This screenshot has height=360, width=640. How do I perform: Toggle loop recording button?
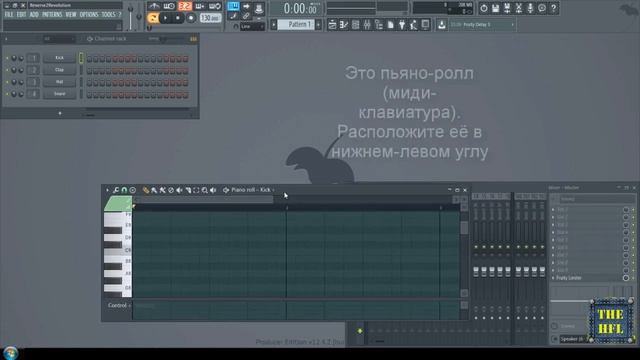click(215, 6)
